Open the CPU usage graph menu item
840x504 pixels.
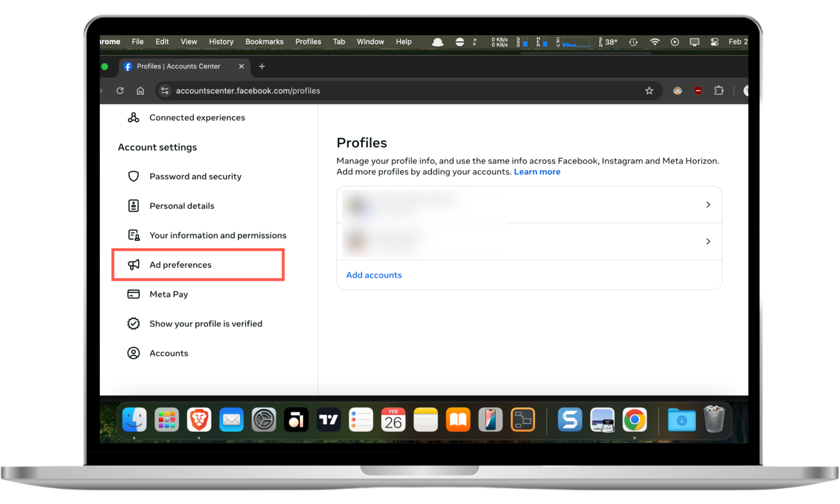[x=573, y=42]
